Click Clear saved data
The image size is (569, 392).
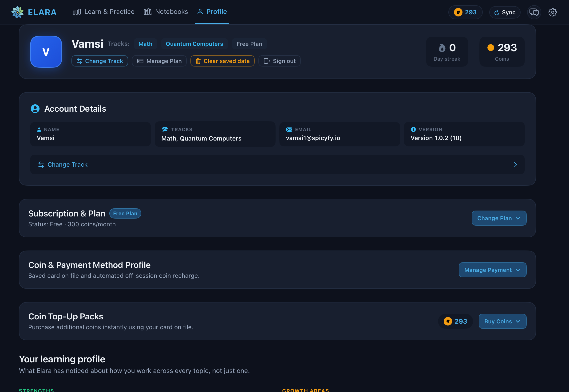(222, 61)
